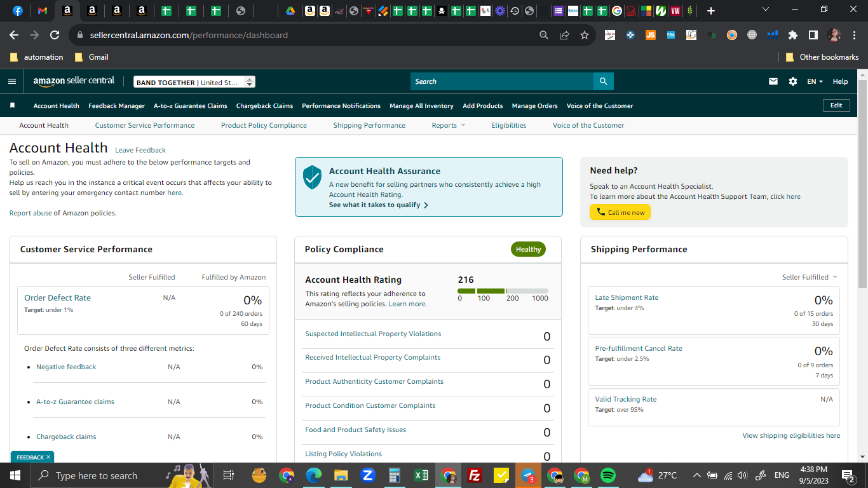Click the magnifier search button
The width and height of the screenshot is (868, 488).
(x=603, y=81)
